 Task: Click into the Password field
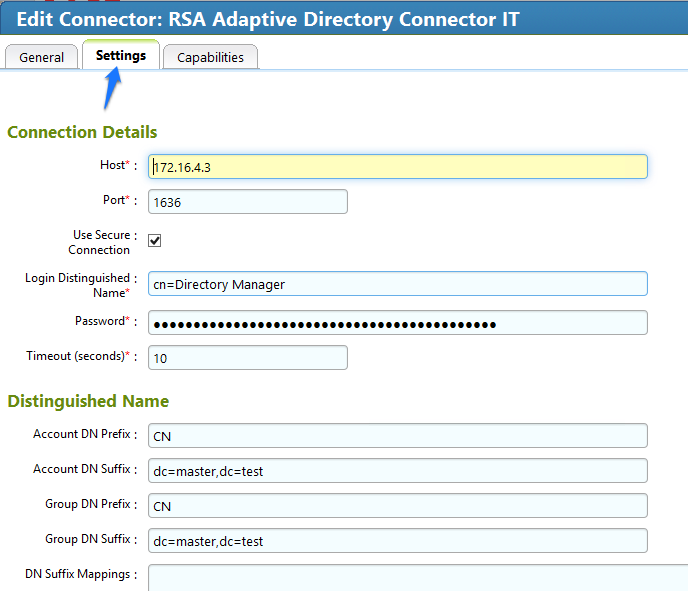pos(398,323)
